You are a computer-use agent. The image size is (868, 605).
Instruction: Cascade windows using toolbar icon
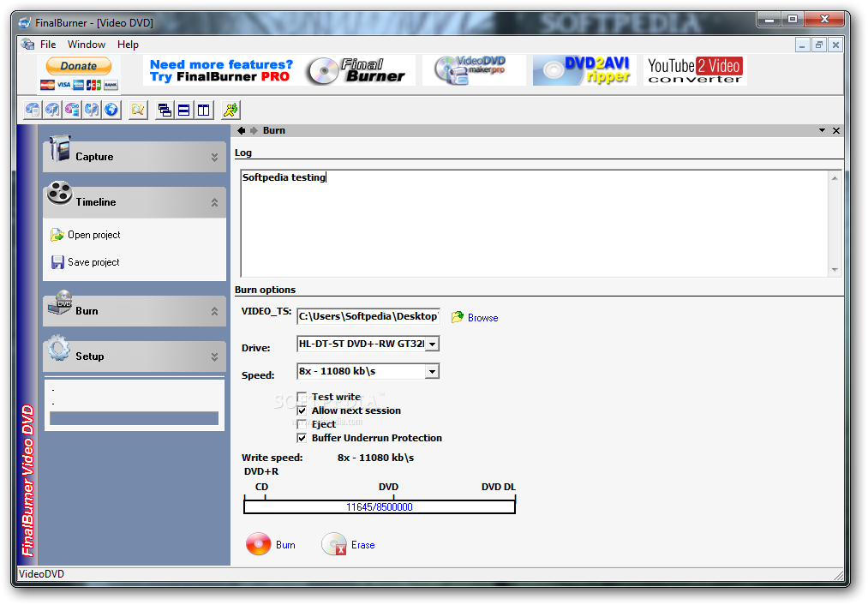tap(165, 110)
